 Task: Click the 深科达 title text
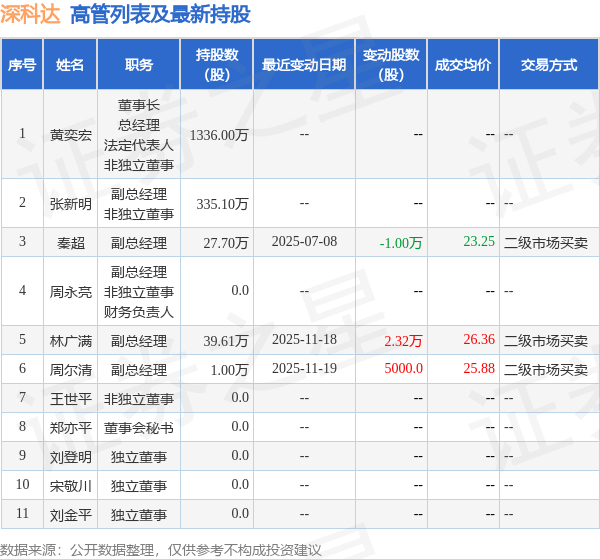click(x=30, y=15)
